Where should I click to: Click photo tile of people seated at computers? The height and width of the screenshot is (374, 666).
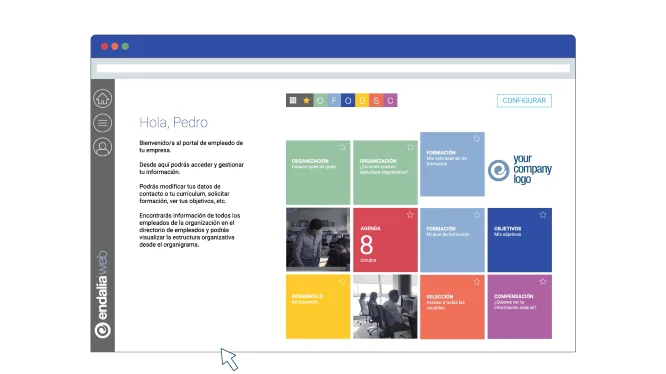pyautogui.click(x=385, y=307)
